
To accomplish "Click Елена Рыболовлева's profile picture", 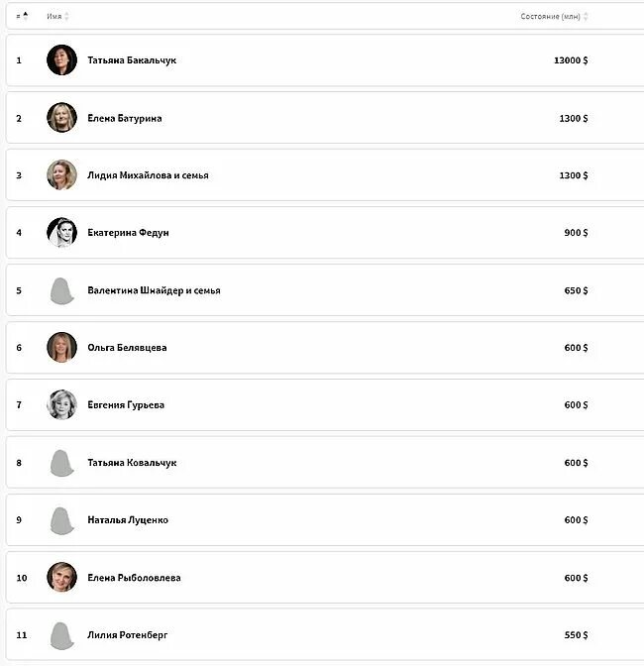I will (61, 578).
